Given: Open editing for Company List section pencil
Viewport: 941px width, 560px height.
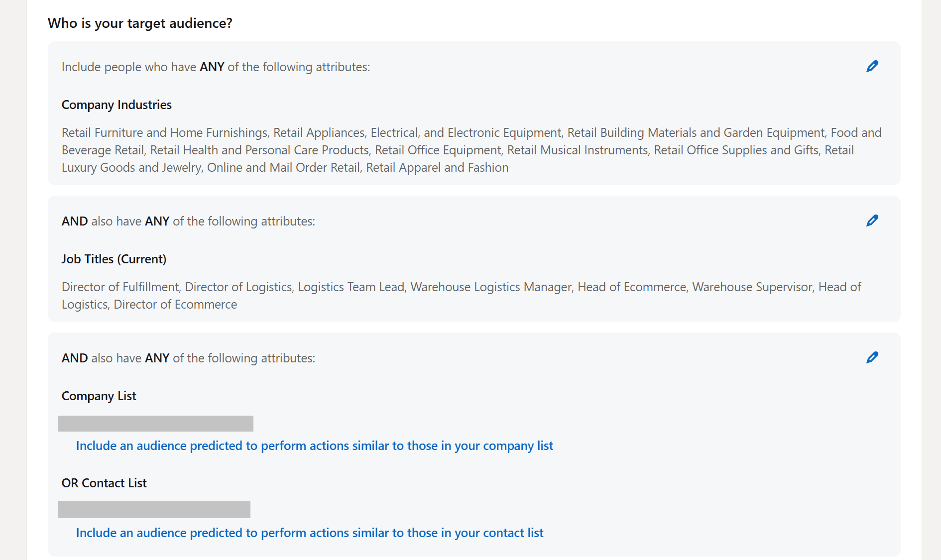Looking at the screenshot, I should click(x=872, y=357).
